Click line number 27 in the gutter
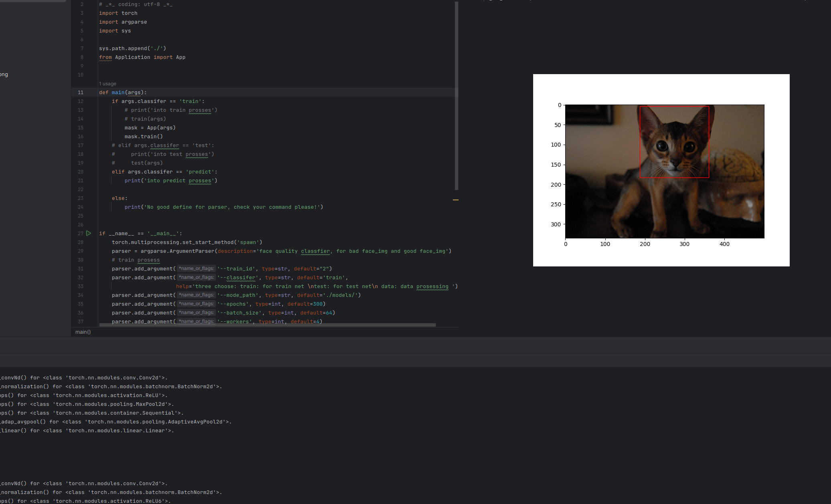 click(81, 234)
